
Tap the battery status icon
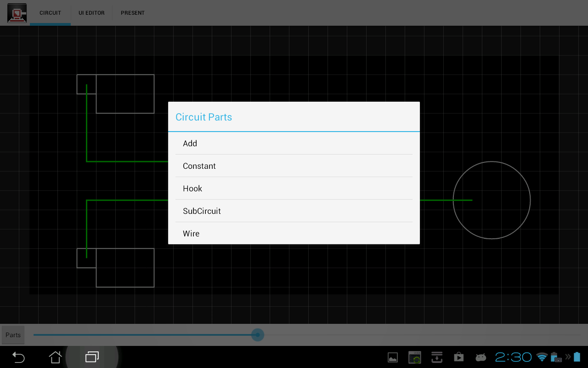tap(577, 357)
